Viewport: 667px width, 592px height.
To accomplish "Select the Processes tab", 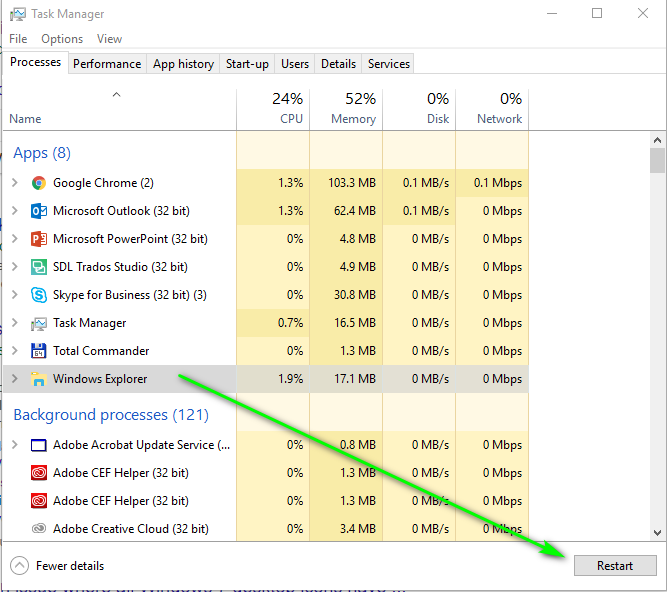I will coord(36,63).
